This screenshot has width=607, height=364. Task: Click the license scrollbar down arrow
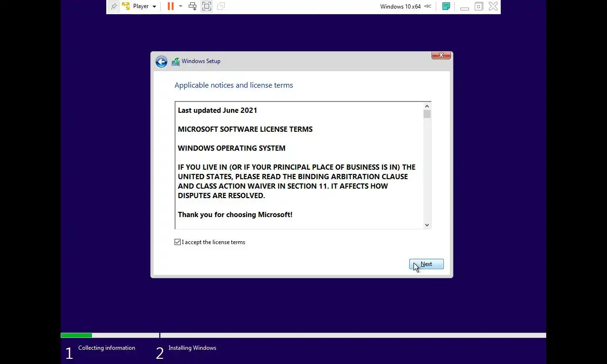[427, 225]
